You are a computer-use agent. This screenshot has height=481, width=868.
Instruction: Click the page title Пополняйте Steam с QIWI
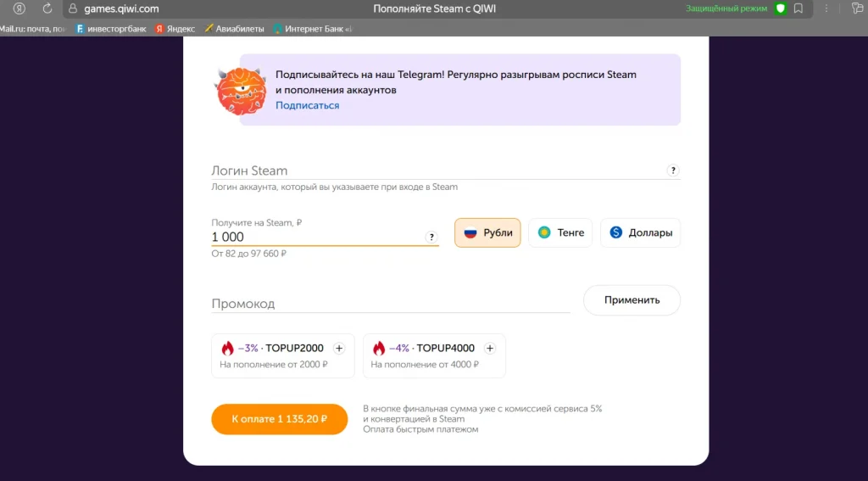[x=435, y=8]
